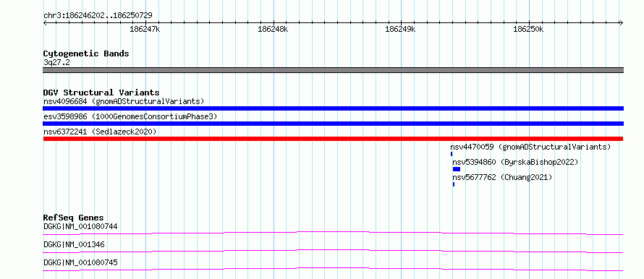Open variant label nsv5394860 (ByrskaBishop2022)
Screen dimensions: 644x279
pos(515,162)
